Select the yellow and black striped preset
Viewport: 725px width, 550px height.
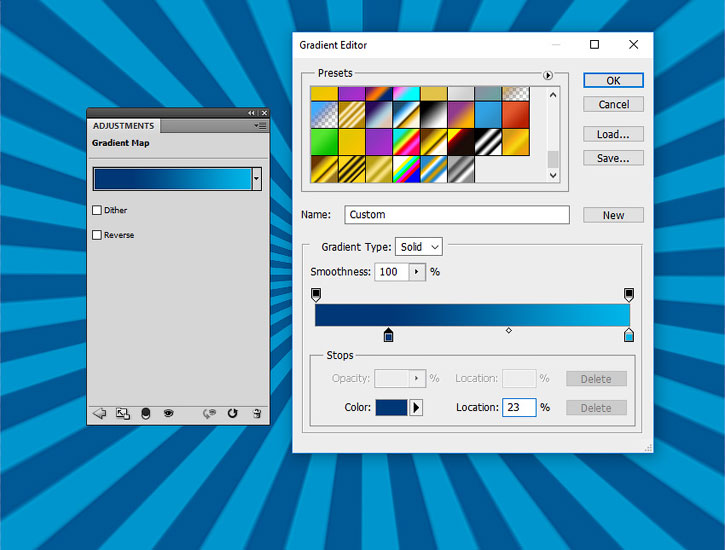tap(352, 170)
